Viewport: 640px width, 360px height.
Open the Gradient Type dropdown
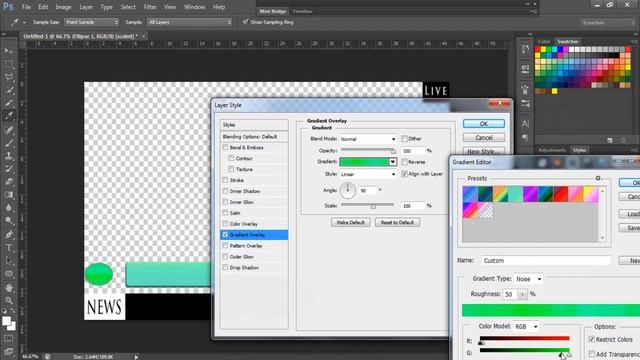pos(529,279)
